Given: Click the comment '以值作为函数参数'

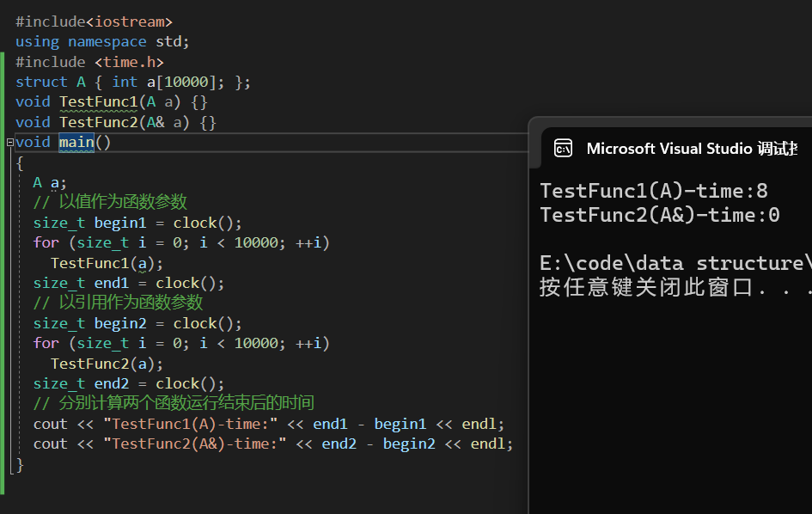Looking at the screenshot, I should coord(123,201).
